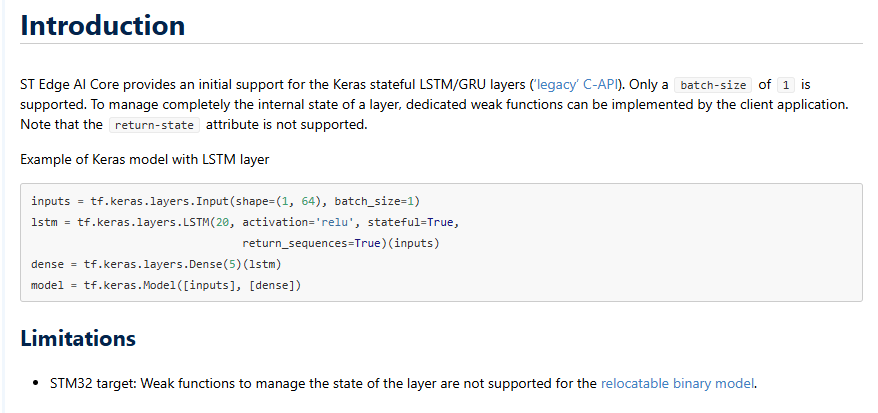The image size is (878, 413).
Task: Click the batch-size inline code label
Action: 713,86
